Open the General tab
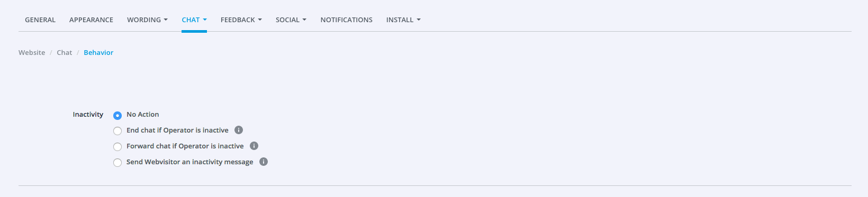 (40, 20)
